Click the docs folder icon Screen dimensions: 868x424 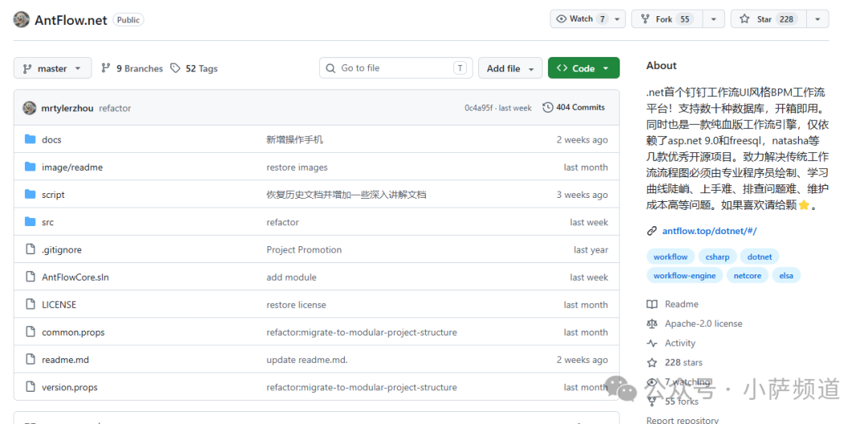click(31, 139)
